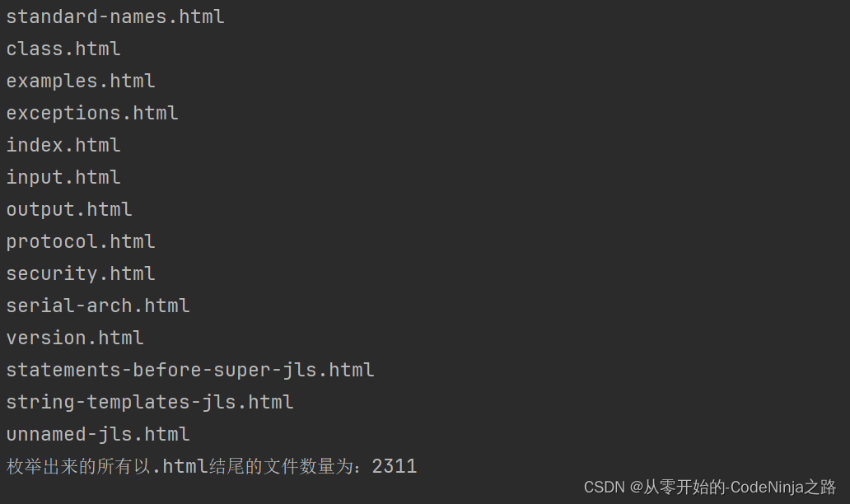Click the version.html output line
Screen dimensions: 850x504
[x=75, y=338]
